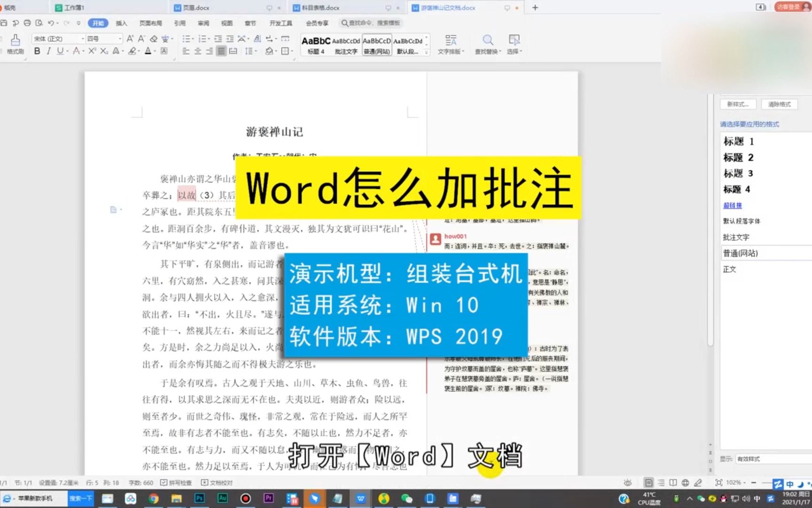Toggle document proofreading in status bar
The width and height of the screenshot is (812, 508).
pos(217,483)
